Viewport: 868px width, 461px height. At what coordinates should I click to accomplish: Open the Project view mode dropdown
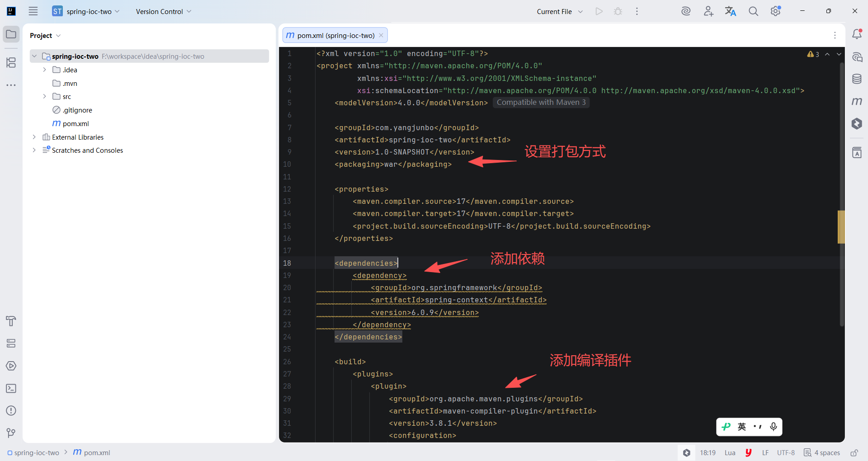tap(45, 35)
